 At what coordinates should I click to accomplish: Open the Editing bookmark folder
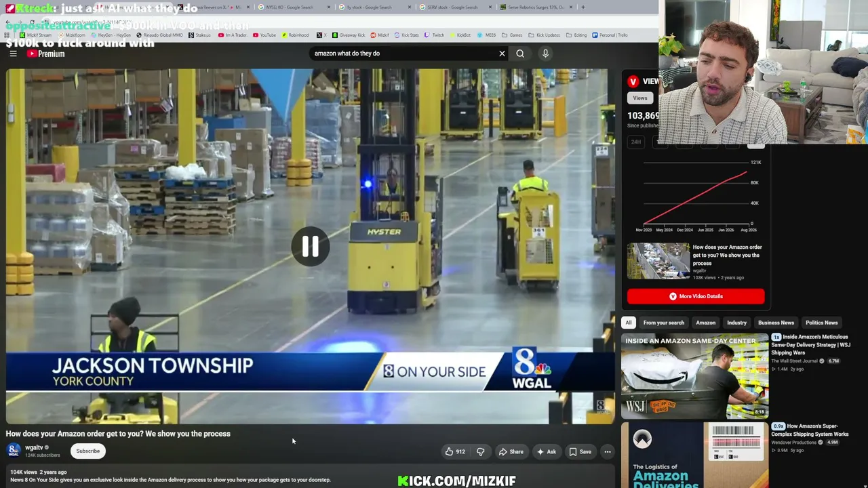click(576, 35)
